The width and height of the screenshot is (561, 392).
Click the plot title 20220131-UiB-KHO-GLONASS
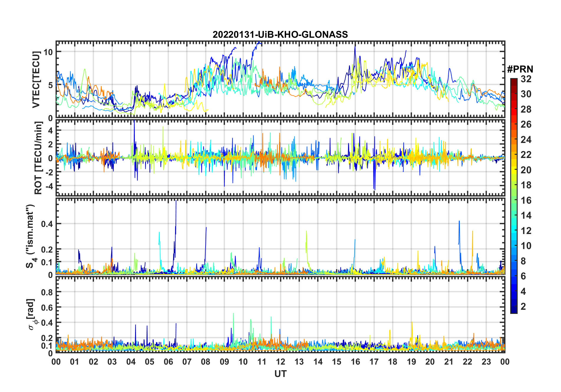pos(280,34)
